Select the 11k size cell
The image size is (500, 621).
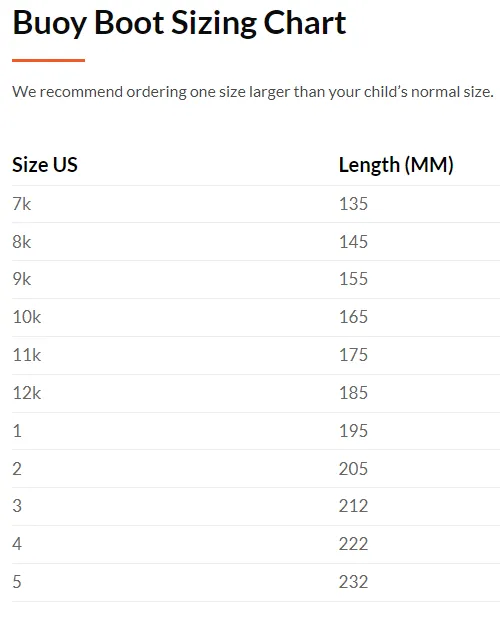click(27, 355)
